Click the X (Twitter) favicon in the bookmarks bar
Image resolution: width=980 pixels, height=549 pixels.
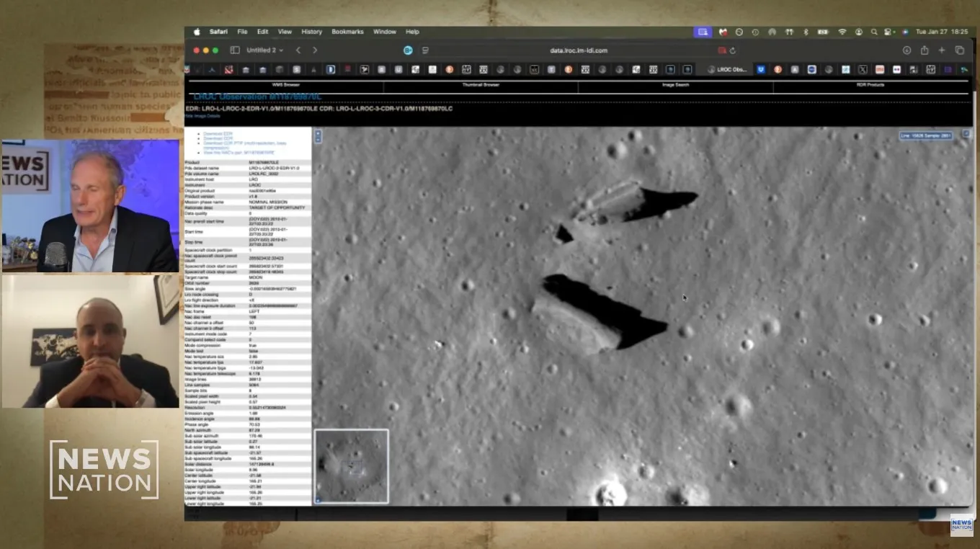(863, 69)
